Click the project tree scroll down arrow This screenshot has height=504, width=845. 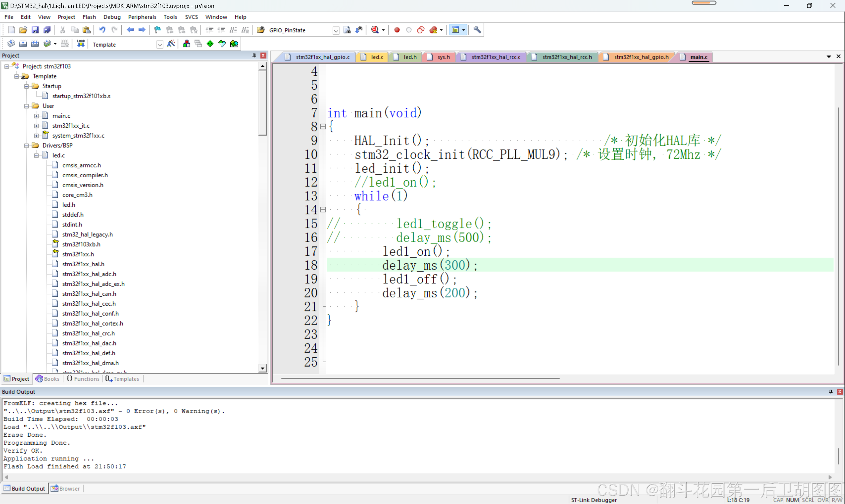[262, 369]
